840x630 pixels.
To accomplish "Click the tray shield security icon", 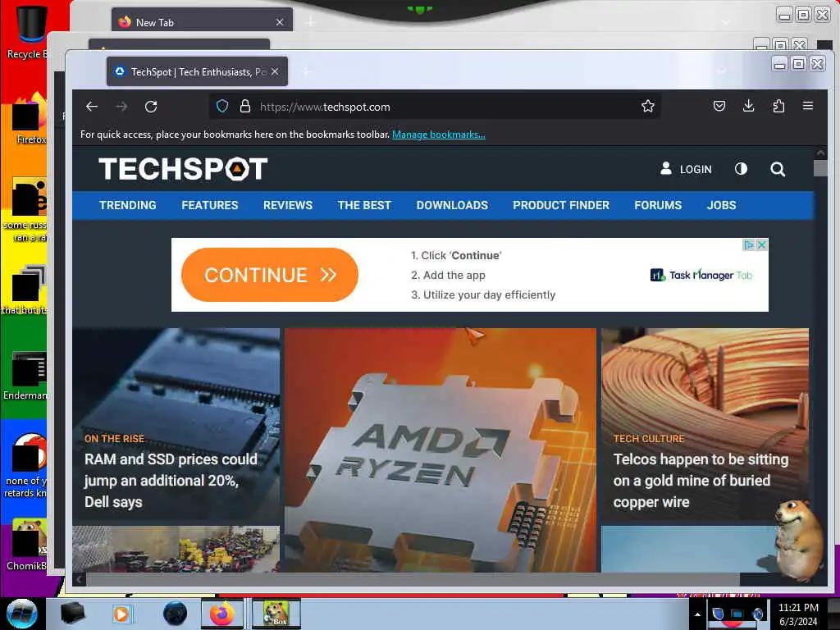I will 718,614.
